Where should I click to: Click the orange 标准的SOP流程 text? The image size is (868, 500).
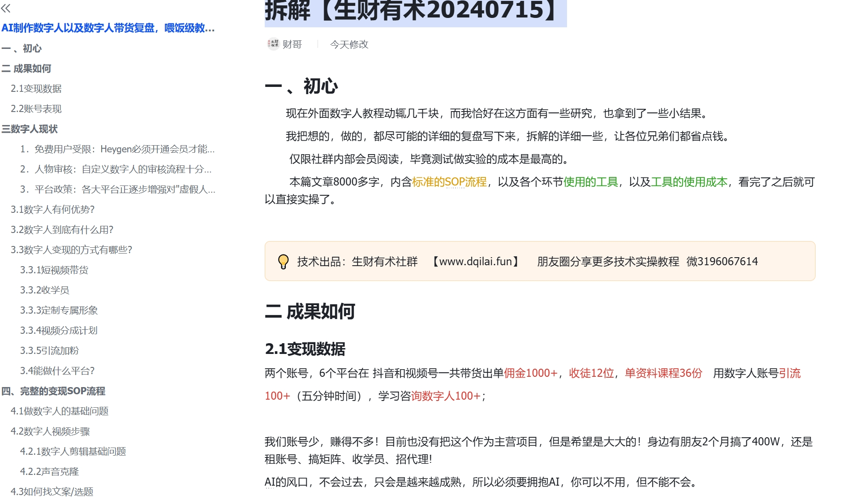coord(449,182)
